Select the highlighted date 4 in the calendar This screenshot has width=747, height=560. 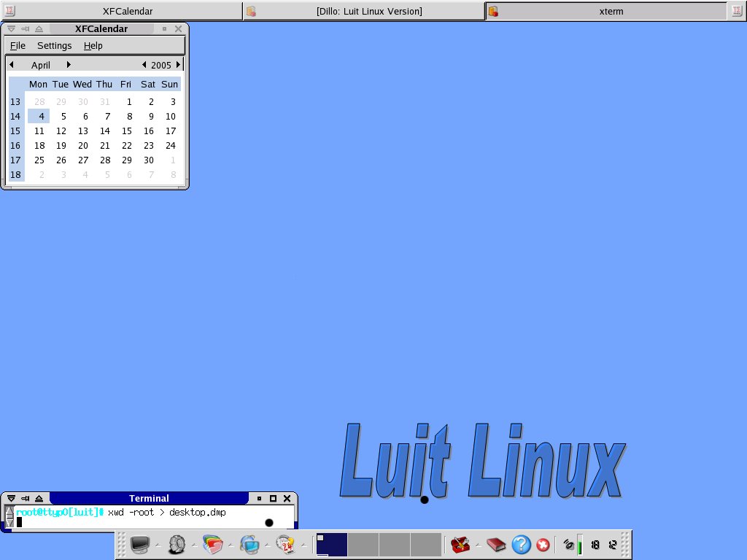pos(39,116)
